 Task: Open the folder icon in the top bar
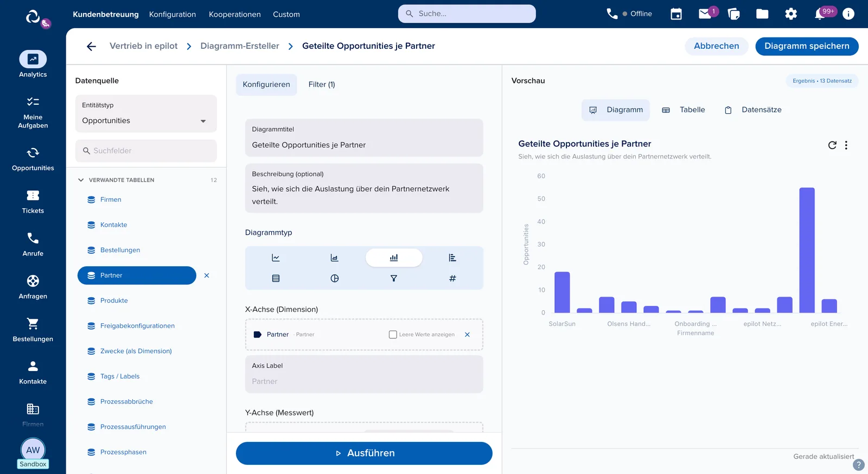tap(762, 14)
